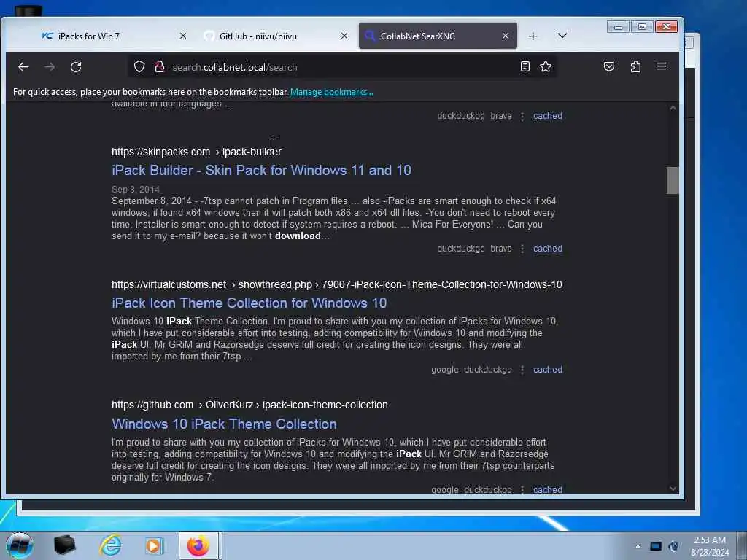Expand the list all tabs chevron
The width and height of the screenshot is (747, 560).
click(x=562, y=36)
